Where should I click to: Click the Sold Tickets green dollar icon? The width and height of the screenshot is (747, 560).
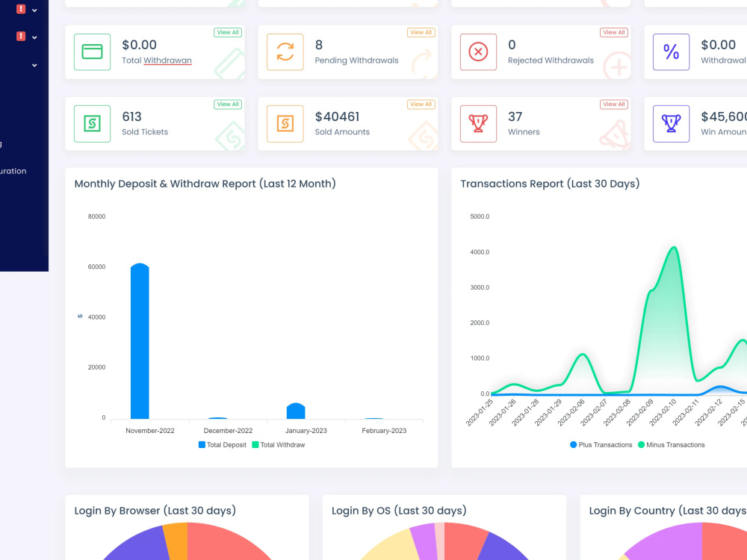[x=92, y=124]
